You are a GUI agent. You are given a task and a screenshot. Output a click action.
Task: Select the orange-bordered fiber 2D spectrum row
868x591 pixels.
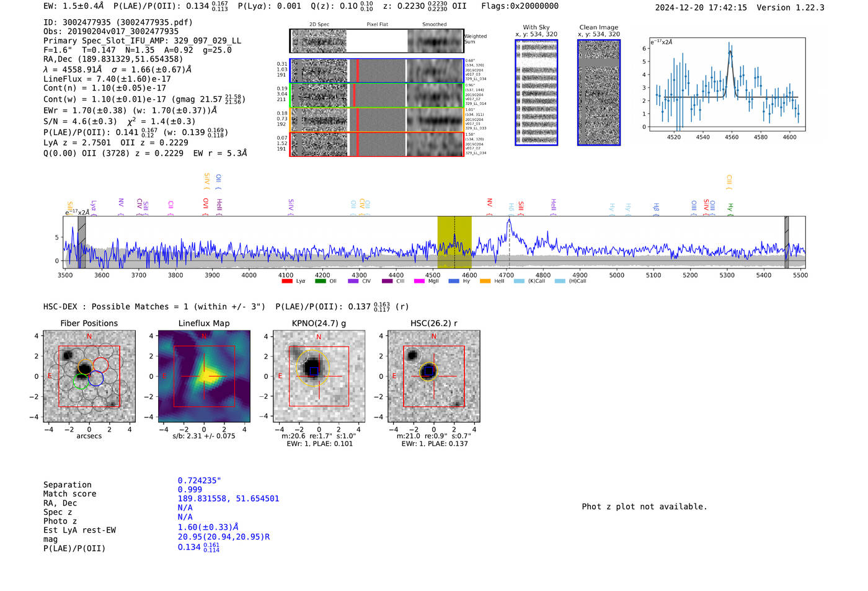[376, 120]
